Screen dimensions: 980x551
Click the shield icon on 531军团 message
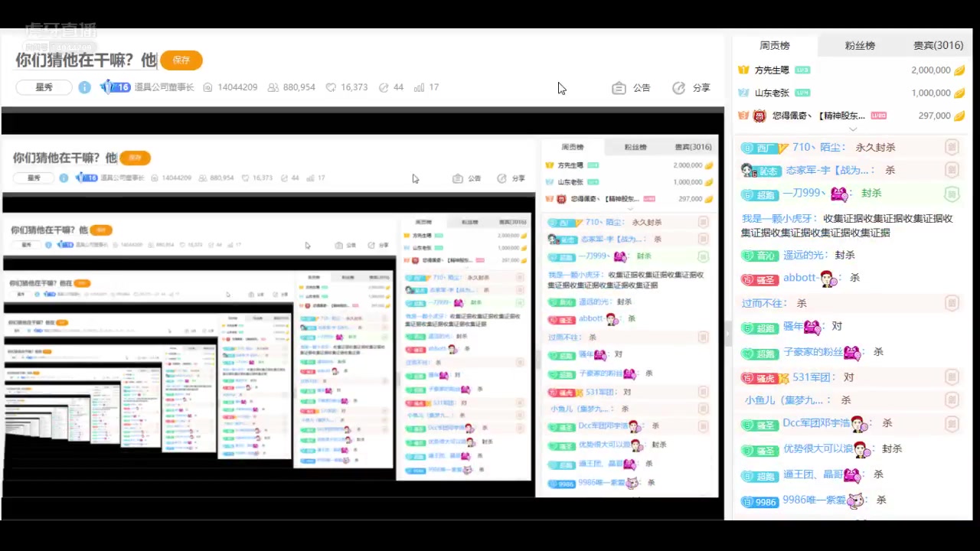[952, 377]
